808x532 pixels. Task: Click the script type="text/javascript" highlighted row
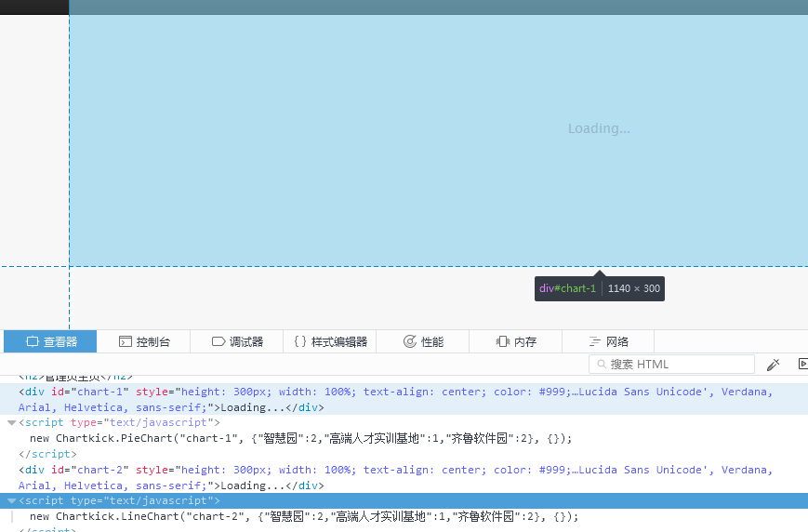tap(404, 500)
